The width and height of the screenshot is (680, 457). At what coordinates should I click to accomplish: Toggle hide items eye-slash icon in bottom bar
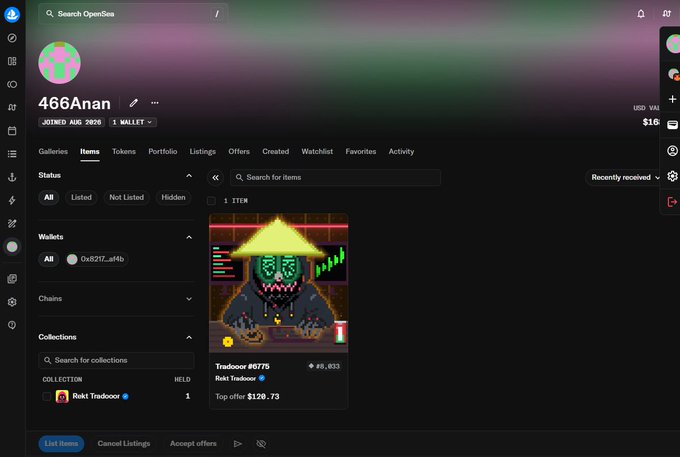(261, 444)
